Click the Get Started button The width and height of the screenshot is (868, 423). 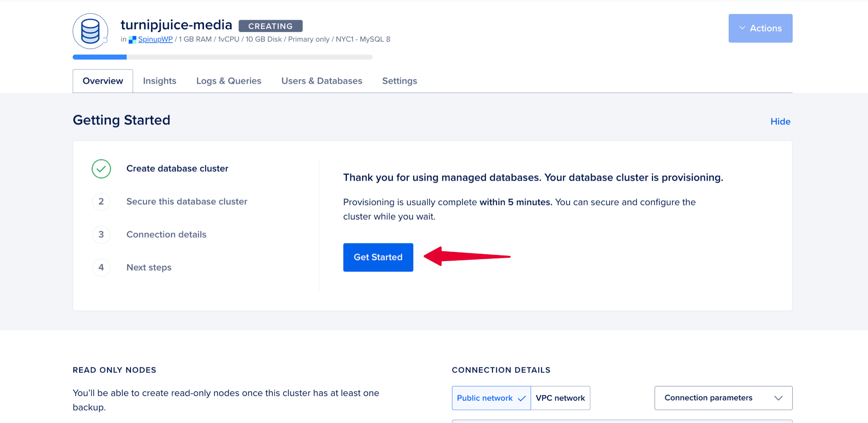(x=378, y=257)
